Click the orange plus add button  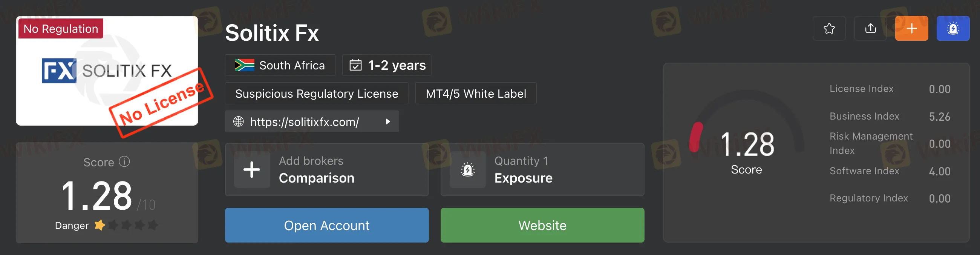(x=911, y=29)
